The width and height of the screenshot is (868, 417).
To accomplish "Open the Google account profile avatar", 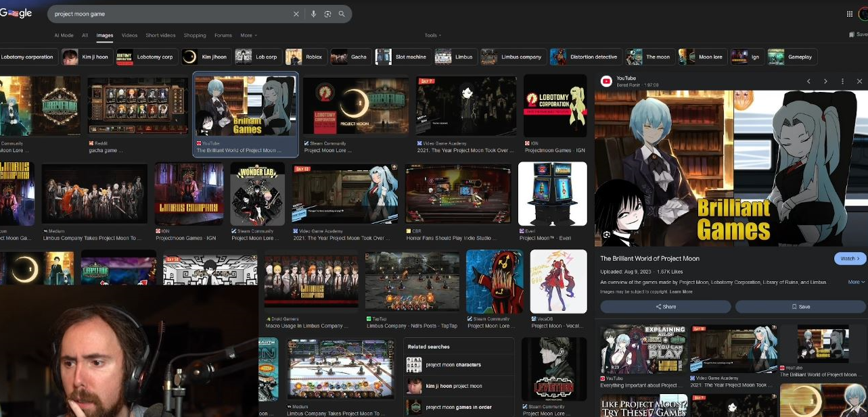I will [864, 14].
